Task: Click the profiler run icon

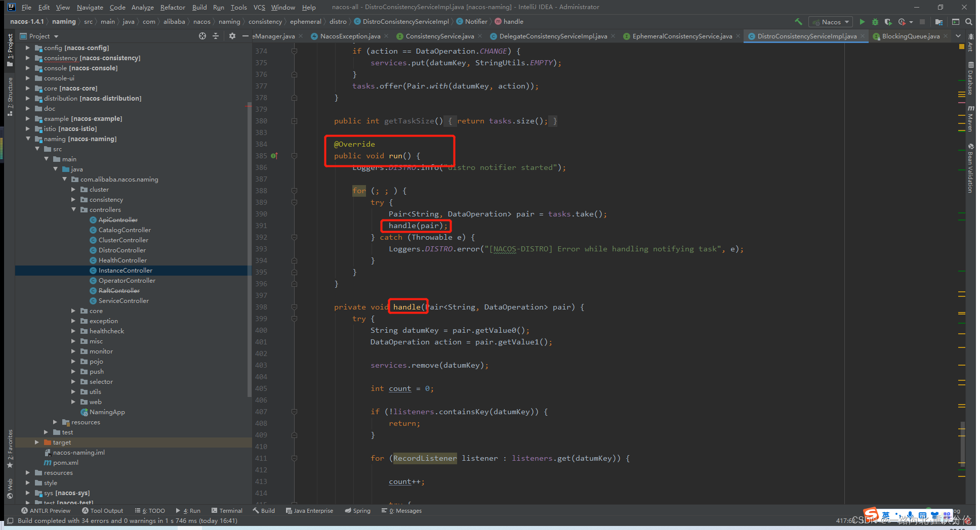Action: pyautogui.click(x=902, y=22)
